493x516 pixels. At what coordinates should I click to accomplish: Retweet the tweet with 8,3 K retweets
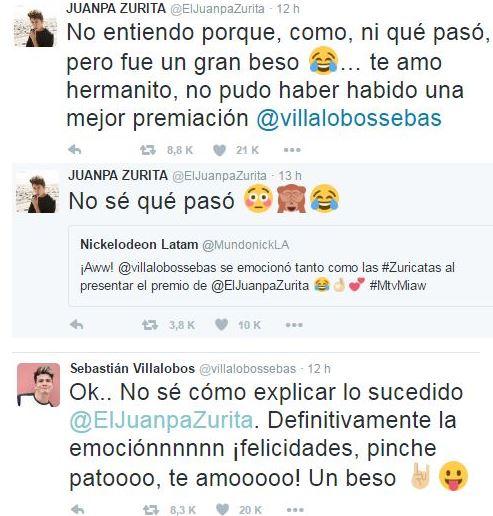[151, 510]
